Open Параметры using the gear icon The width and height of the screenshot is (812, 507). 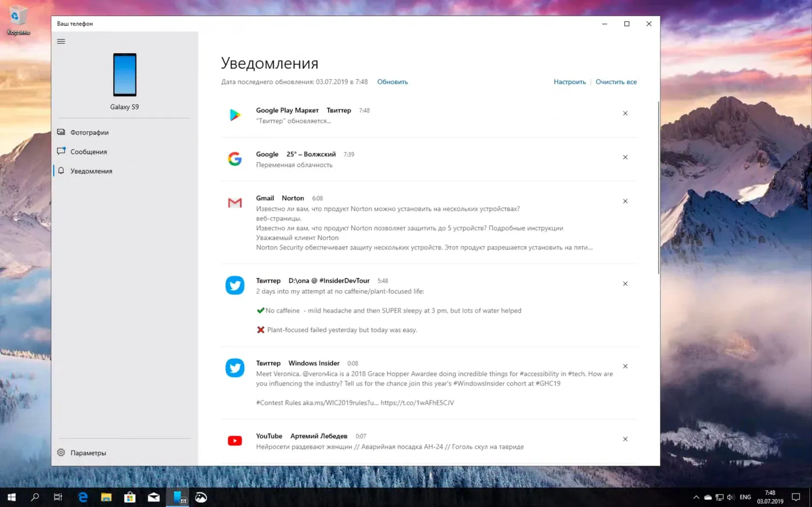pos(61,452)
